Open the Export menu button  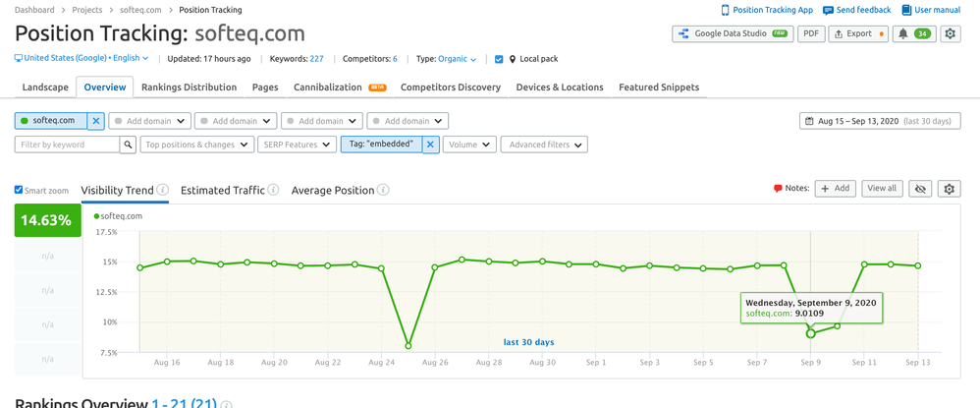click(858, 33)
